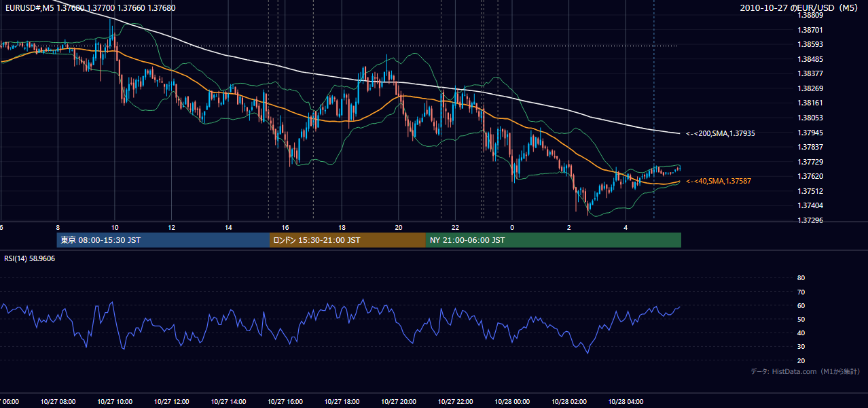Click the 10/27 16:00 date label
868x408 pixels.
(x=285, y=401)
